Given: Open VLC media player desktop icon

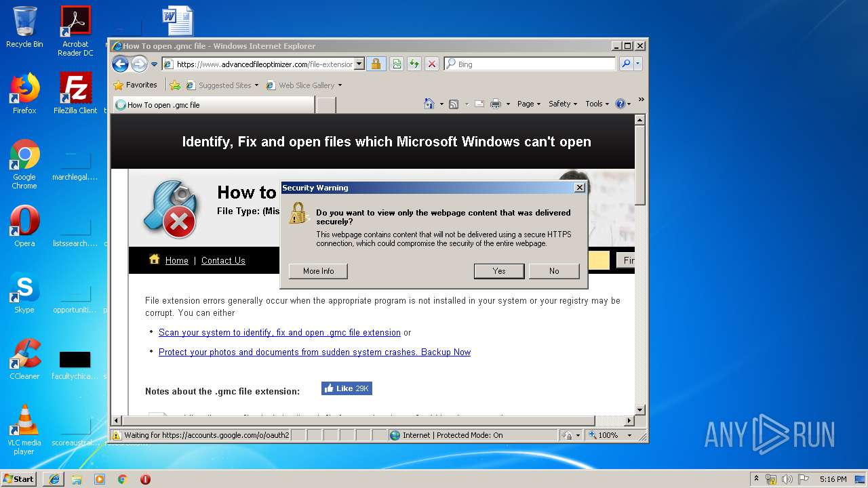Looking at the screenshot, I should 24,430.
